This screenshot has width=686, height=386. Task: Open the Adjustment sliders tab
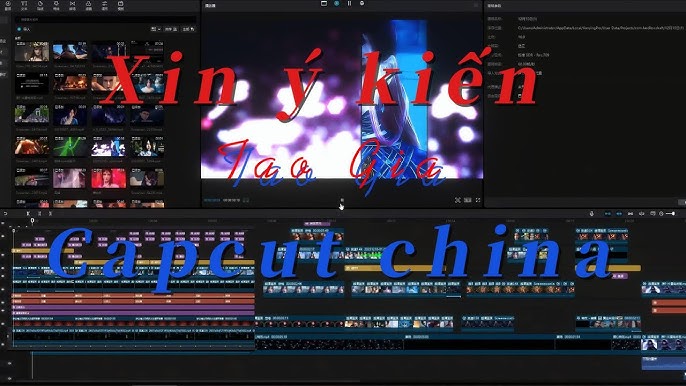[x=105, y=5]
